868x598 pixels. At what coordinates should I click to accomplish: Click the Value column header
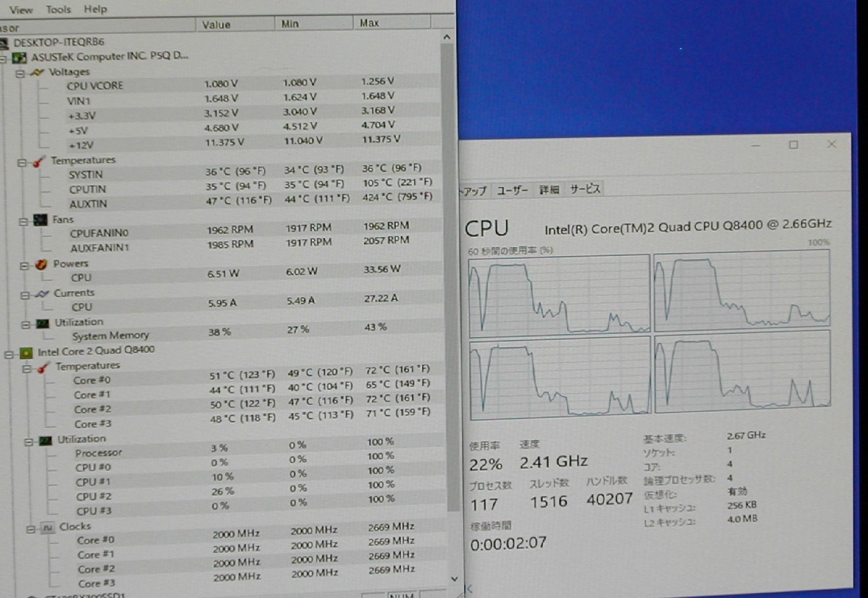point(235,24)
